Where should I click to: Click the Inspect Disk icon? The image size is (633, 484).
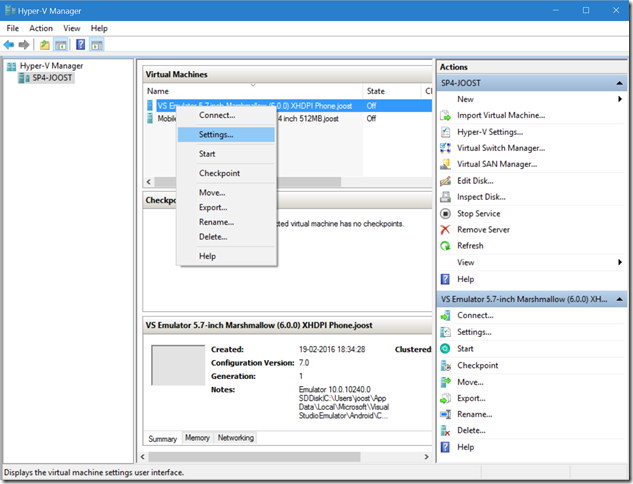445,197
